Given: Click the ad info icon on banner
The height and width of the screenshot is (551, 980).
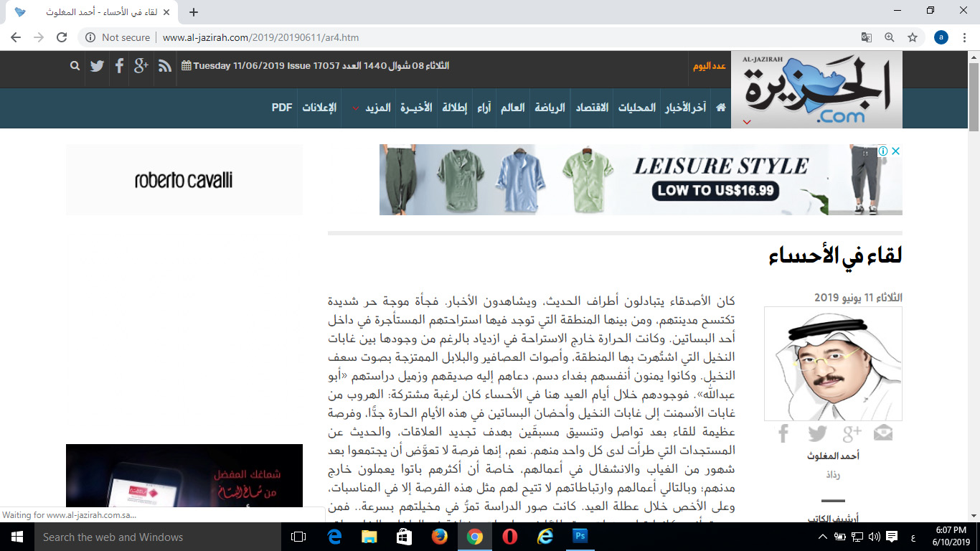Looking at the screenshot, I should 883,151.
